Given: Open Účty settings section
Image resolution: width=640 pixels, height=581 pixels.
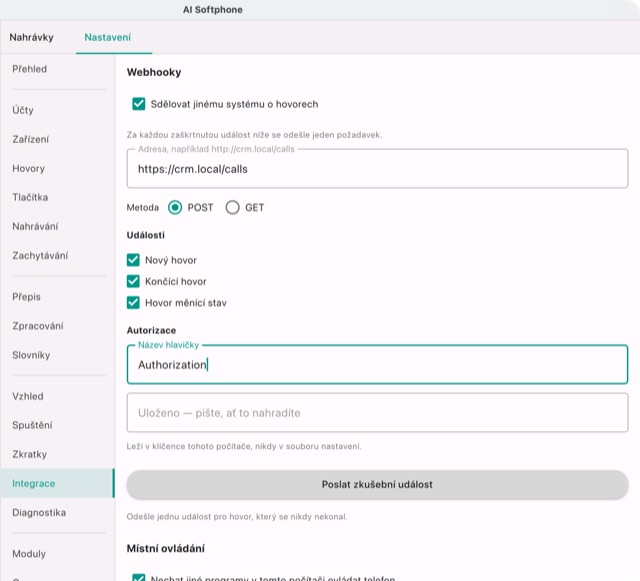Looking at the screenshot, I should click(x=23, y=110).
